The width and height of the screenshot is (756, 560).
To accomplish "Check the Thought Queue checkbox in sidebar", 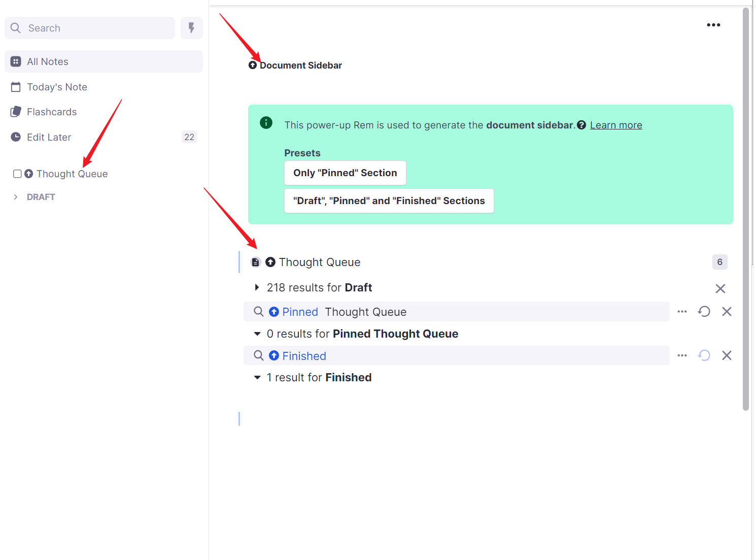I will [x=17, y=174].
